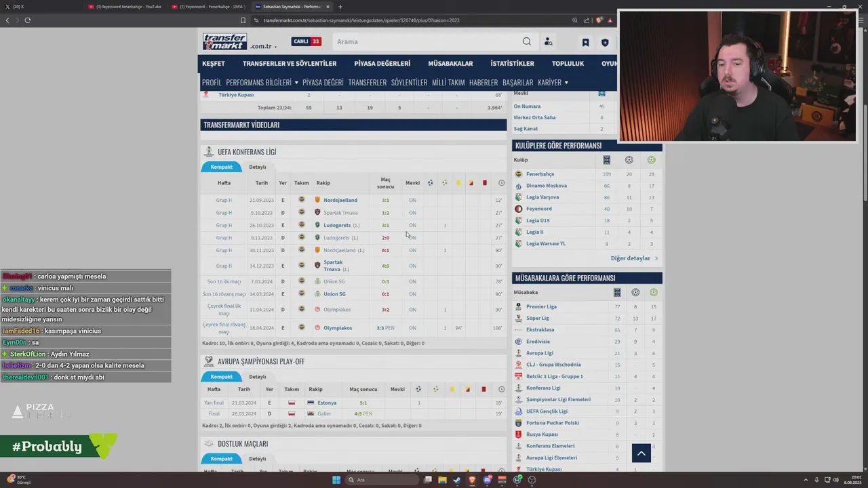
Task: Open Olympiakos link on 18.04.2024 row
Action: click(x=338, y=328)
